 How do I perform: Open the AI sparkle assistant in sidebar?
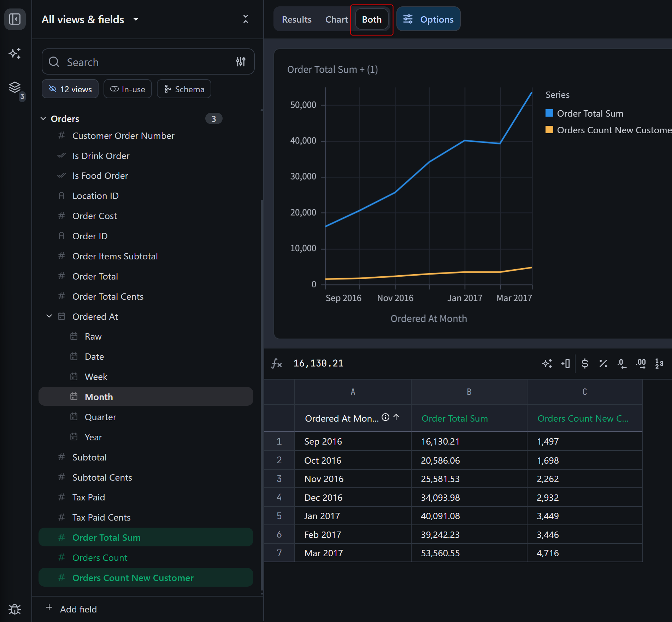pyautogui.click(x=15, y=53)
